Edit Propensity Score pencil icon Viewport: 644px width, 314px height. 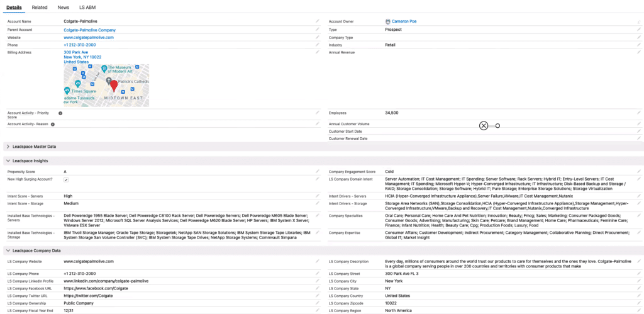click(317, 171)
